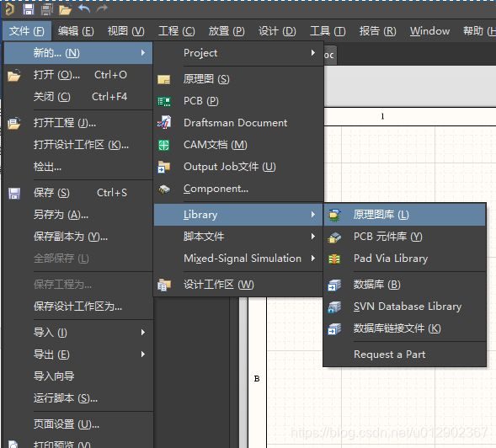Open the 视图 (V) menu
496x448 pixels.
126,31
